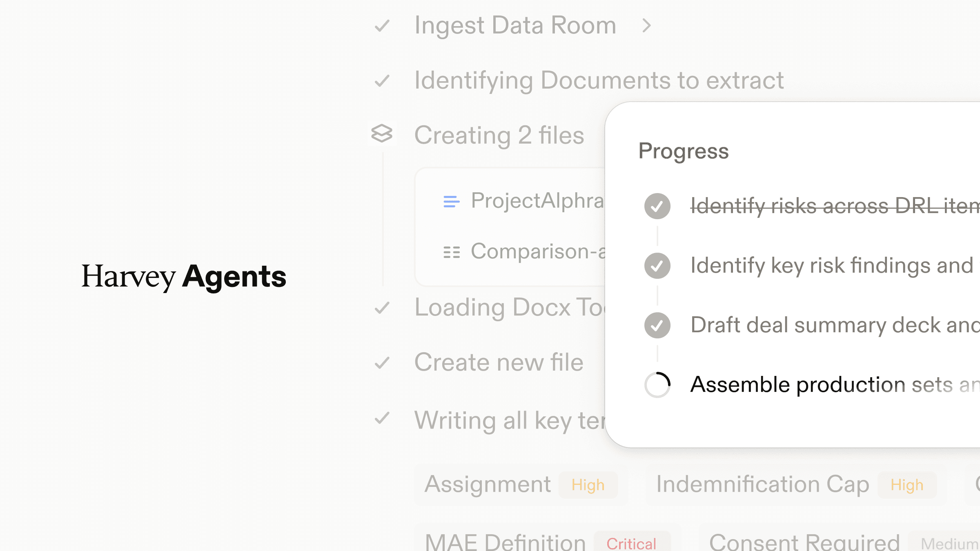Expand the Creating 2 files step
The image size is (980, 551).
[x=499, y=135]
